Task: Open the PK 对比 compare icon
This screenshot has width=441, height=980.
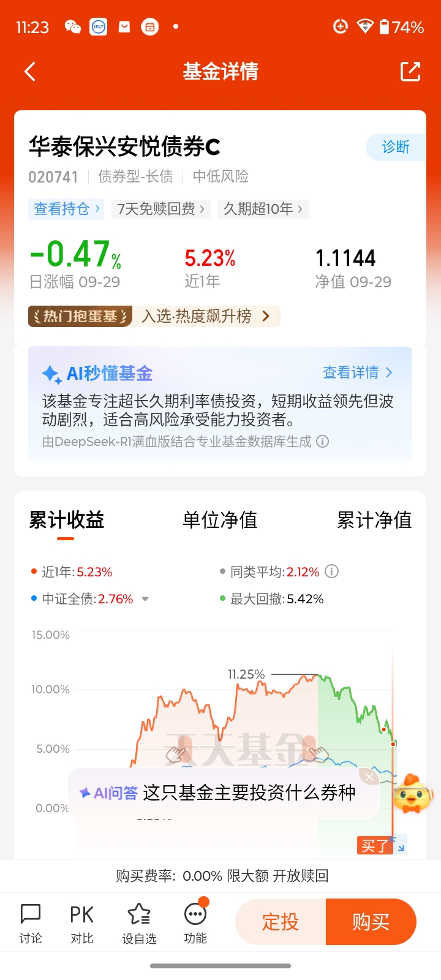Action: 81,923
